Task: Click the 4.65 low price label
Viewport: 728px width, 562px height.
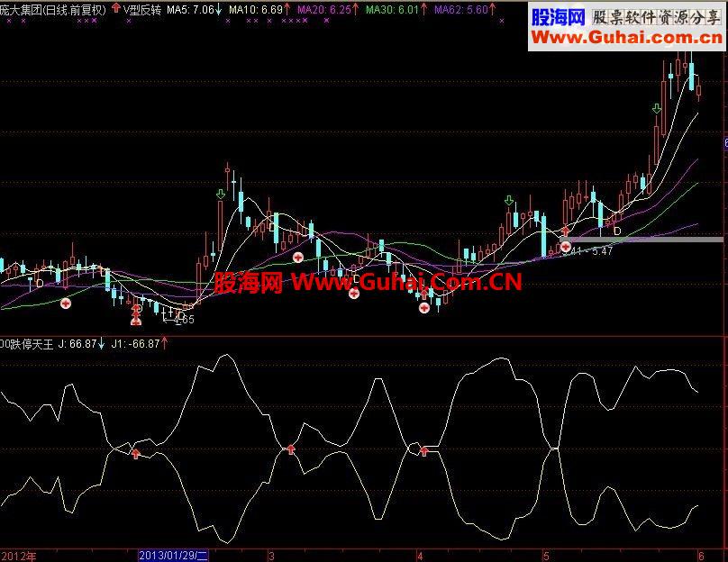Action: [x=184, y=320]
